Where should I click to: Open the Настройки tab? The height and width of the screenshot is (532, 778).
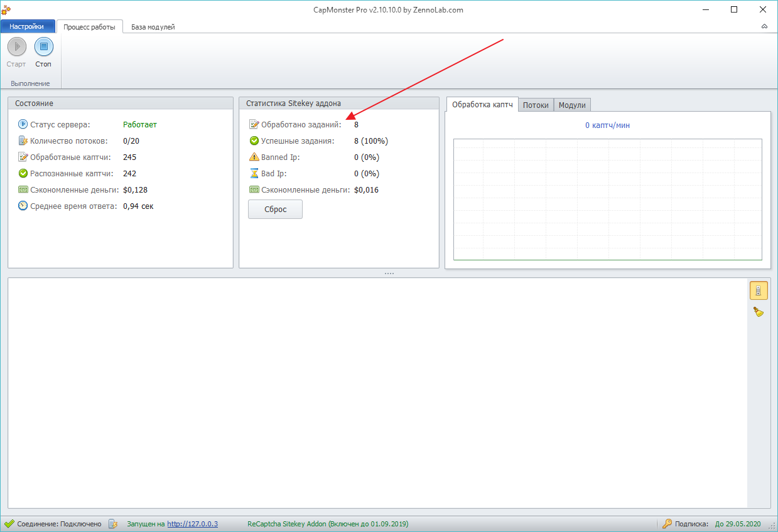(27, 26)
